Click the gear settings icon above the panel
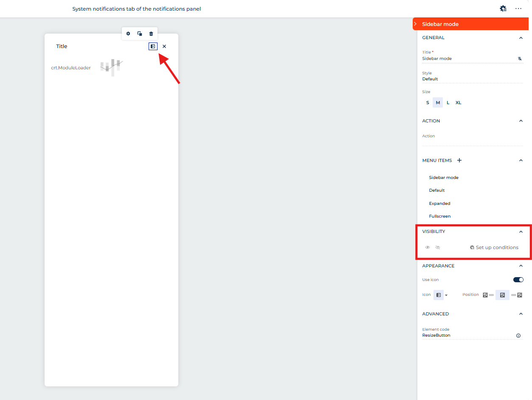532x400 pixels. point(128,34)
